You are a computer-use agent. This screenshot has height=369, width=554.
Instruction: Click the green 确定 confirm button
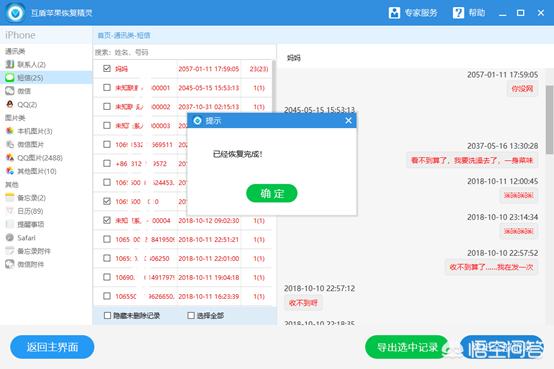pos(272,193)
